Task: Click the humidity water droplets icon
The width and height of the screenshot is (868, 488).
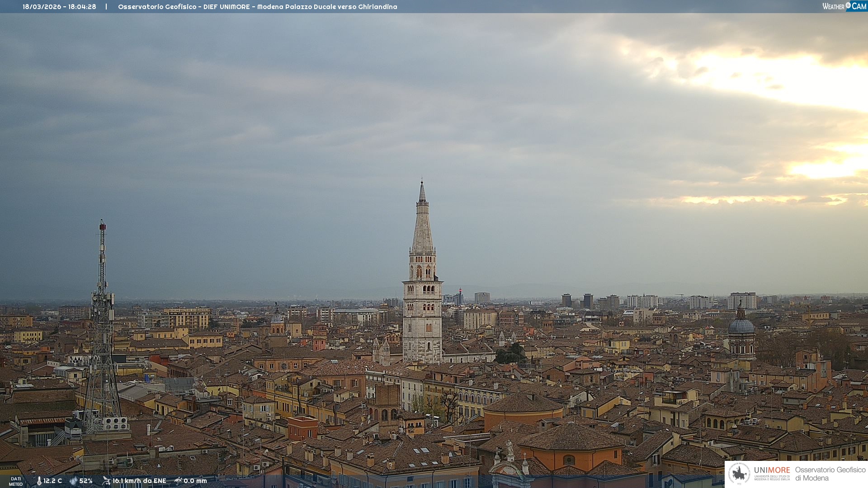Action: click(x=73, y=481)
